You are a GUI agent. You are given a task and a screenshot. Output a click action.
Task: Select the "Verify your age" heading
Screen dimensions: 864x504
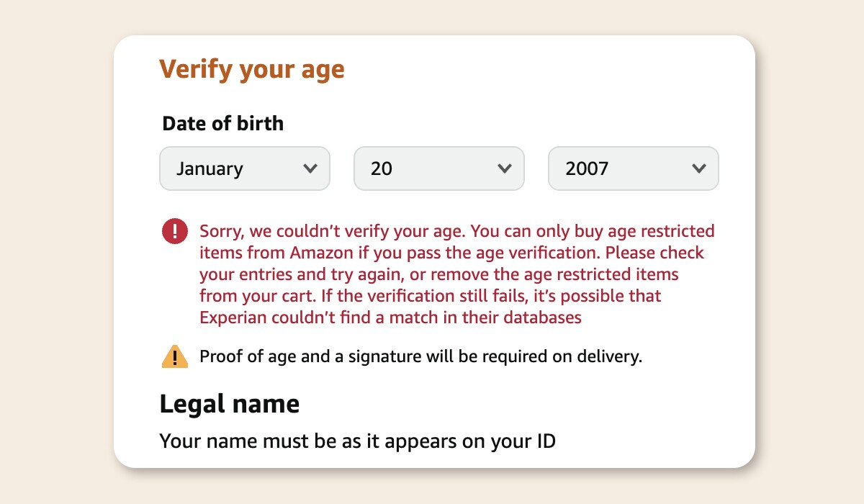click(251, 69)
